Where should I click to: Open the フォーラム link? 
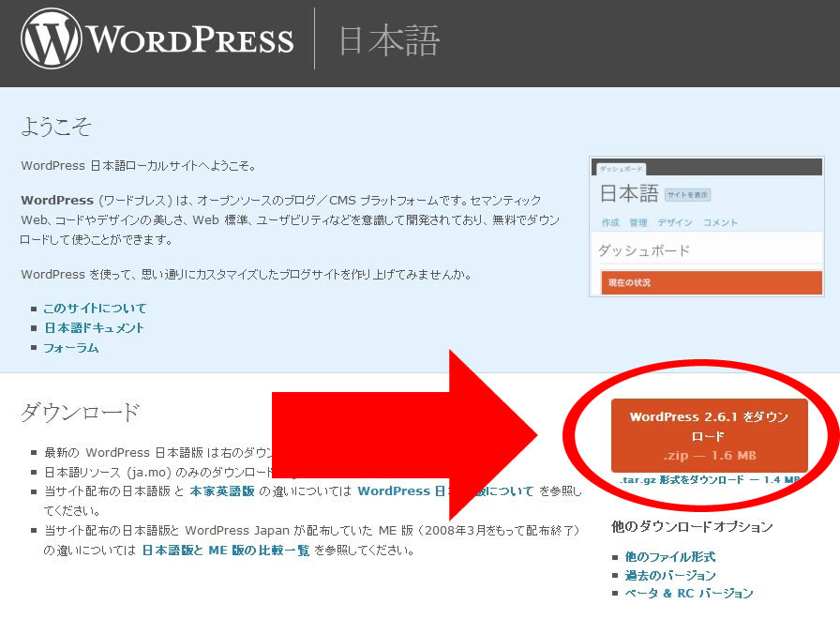70,348
